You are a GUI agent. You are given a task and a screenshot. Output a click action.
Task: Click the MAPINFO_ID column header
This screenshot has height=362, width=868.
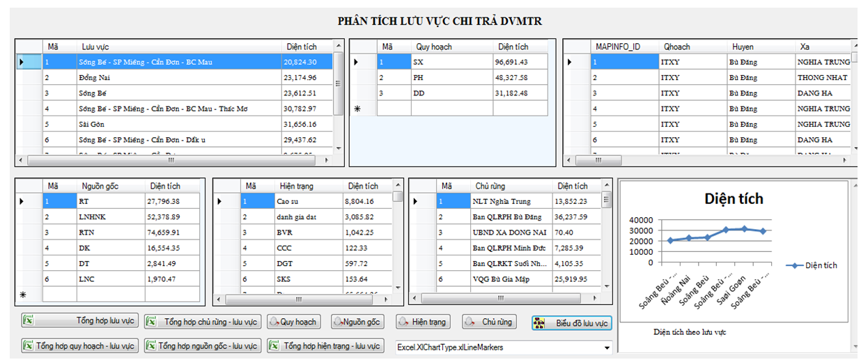point(625,47)
